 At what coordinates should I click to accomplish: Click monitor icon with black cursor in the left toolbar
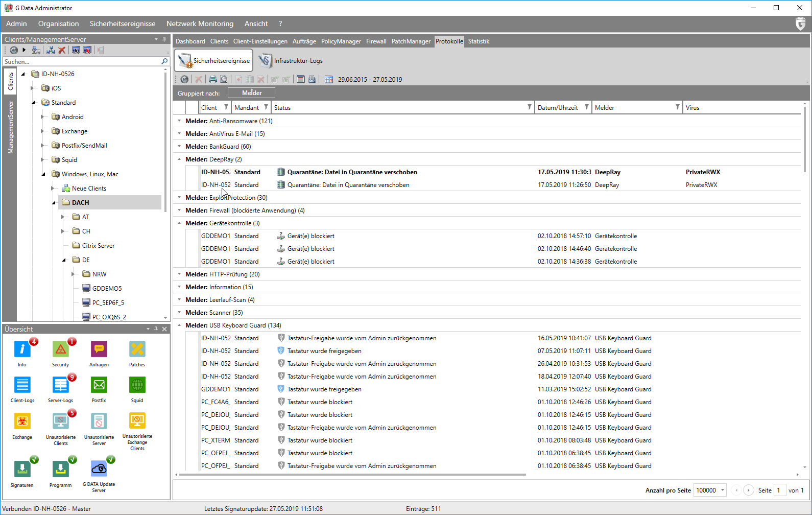point(76,50)
